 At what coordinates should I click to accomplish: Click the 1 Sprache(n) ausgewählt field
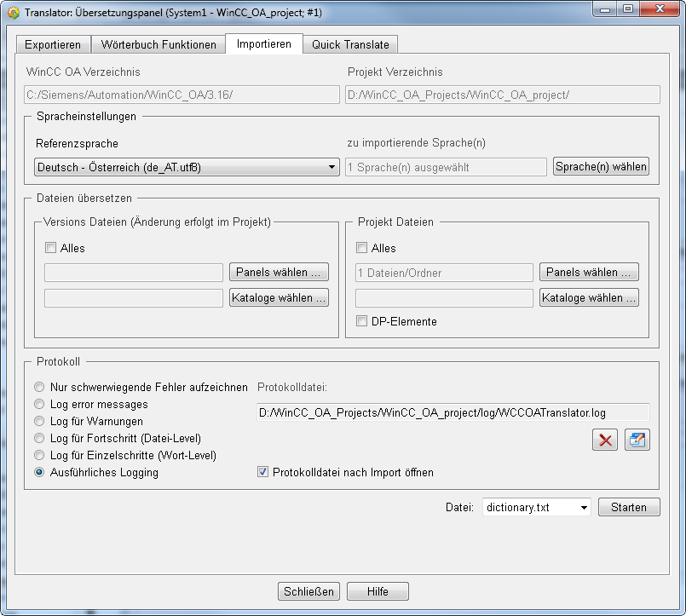[447, 167]
